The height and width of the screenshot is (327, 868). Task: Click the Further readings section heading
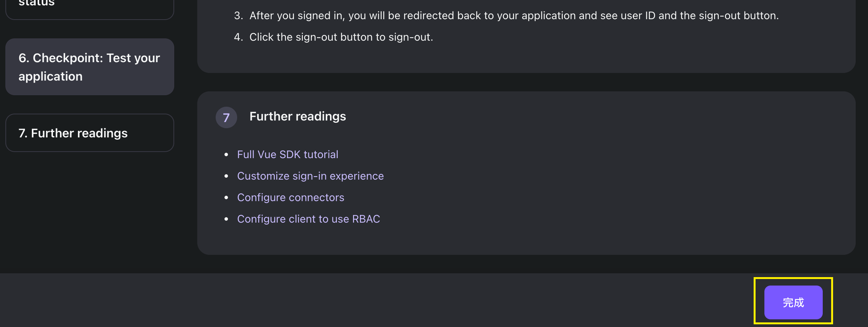pyautogui.click(x=298, y=116)
